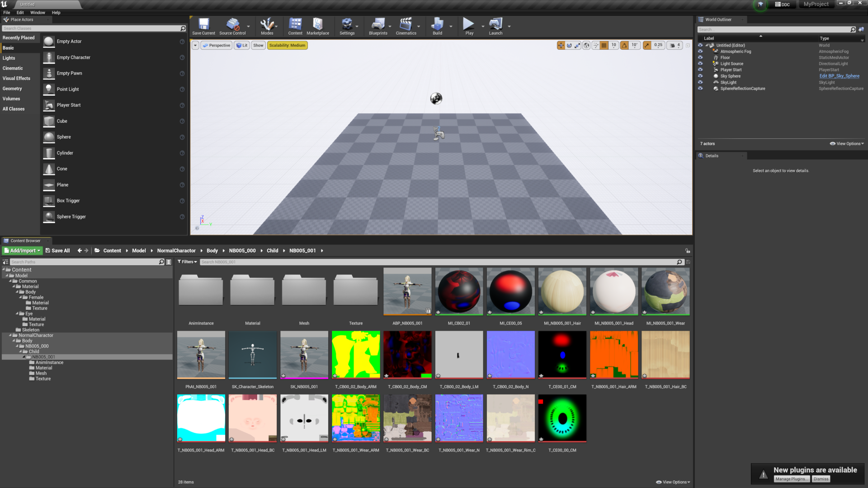Toggle visibility of Player Start actor

pos(700,70)
